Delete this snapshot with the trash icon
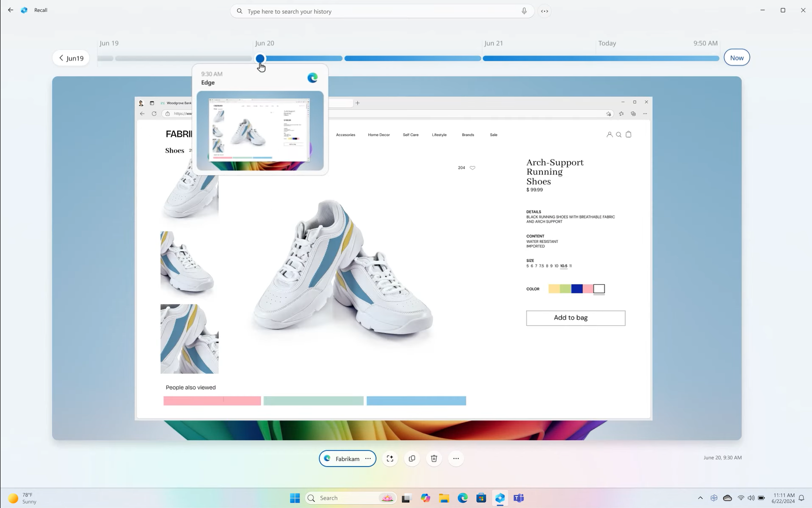The width and height of the screenshot is (812, 508). (x=434, y=459)
